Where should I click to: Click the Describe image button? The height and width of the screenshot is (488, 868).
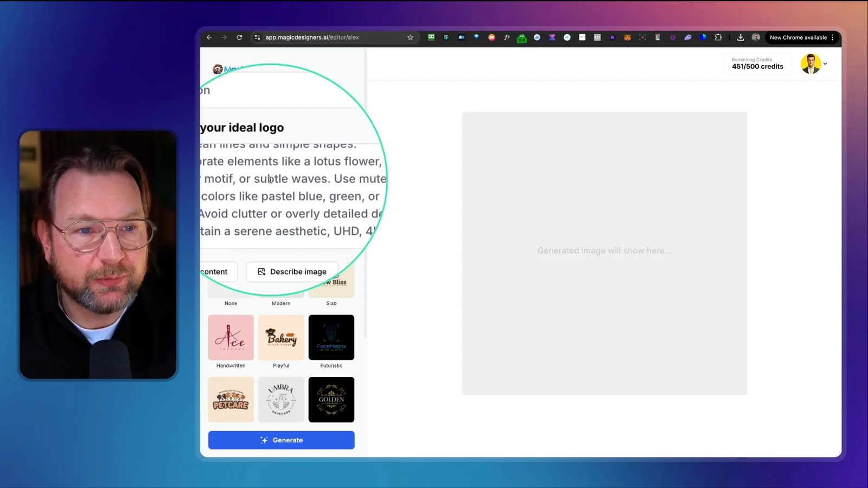292,272
